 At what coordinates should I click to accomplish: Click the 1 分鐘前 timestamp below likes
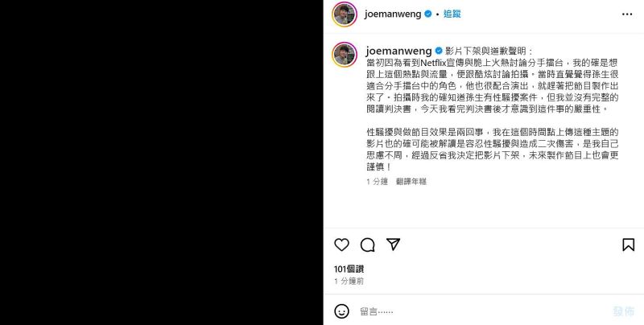tap(349, 281)
